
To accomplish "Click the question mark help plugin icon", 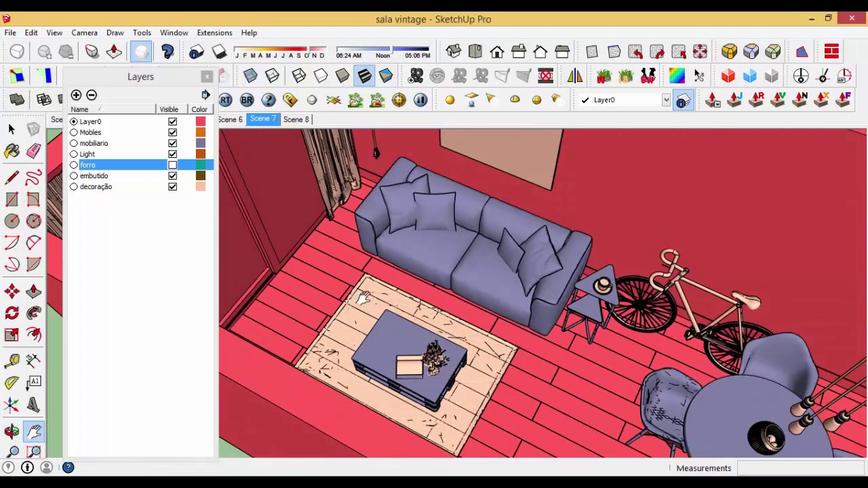I will [269, 100].
